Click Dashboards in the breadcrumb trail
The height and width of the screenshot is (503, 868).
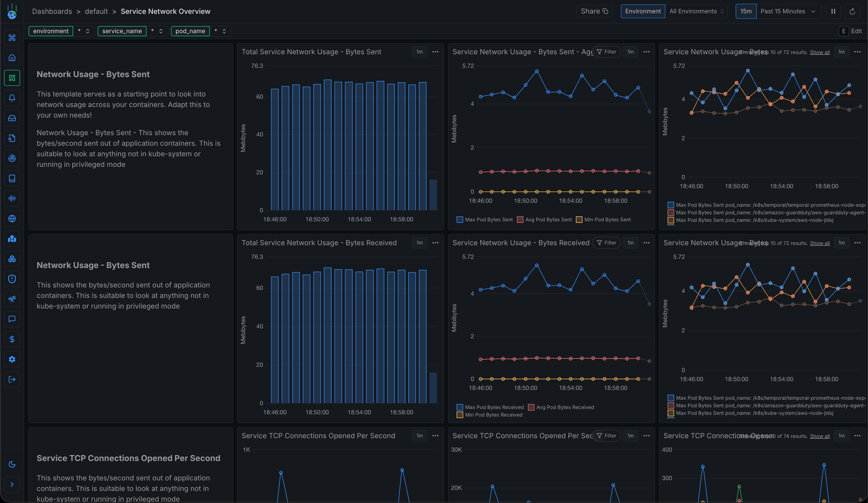tap(52, 11)
